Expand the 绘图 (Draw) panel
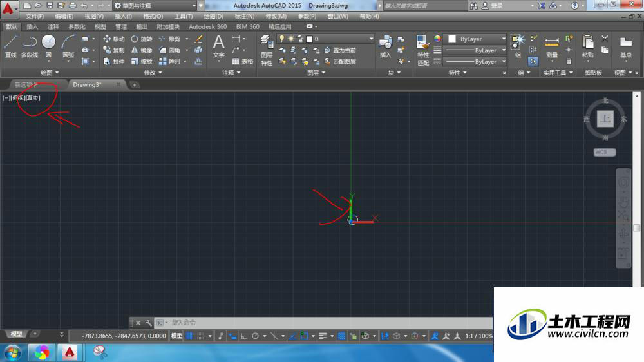Viewport: 644px width, 362px height. click(x=50, y=73)
